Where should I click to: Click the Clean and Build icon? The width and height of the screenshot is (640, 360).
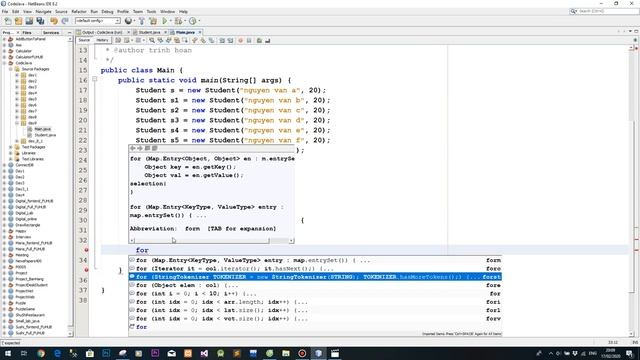pos(153,21)
